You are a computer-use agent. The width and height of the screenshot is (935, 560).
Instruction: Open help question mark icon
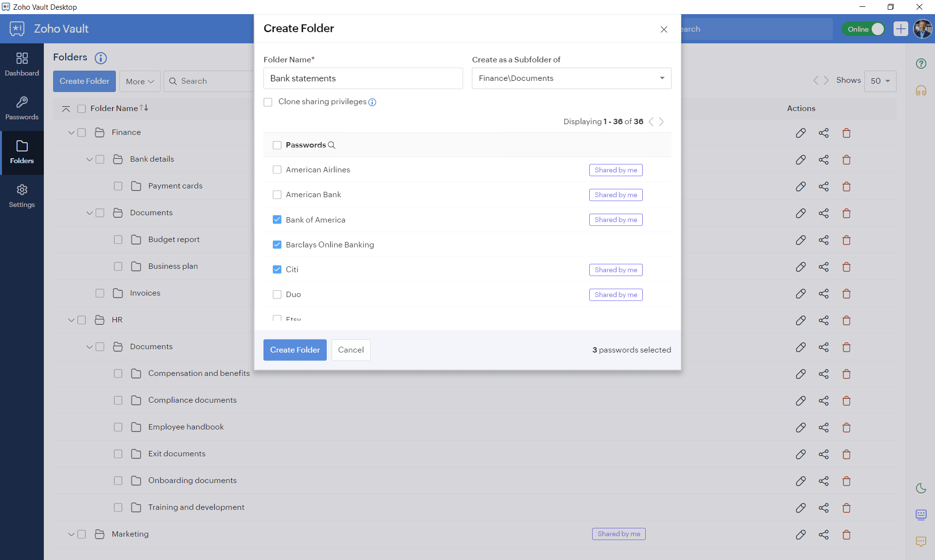tap(920, 63)
